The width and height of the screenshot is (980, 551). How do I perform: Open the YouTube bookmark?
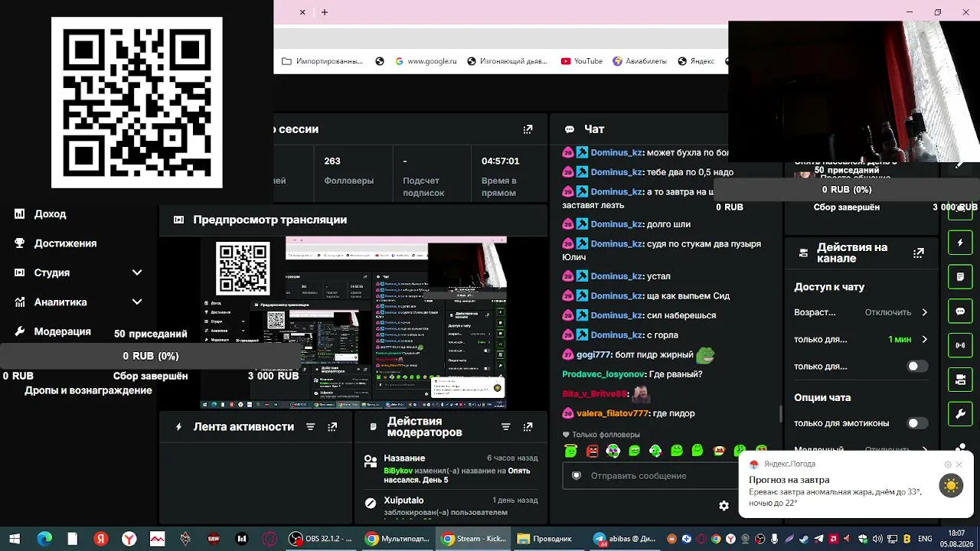(x=582, y=61)
